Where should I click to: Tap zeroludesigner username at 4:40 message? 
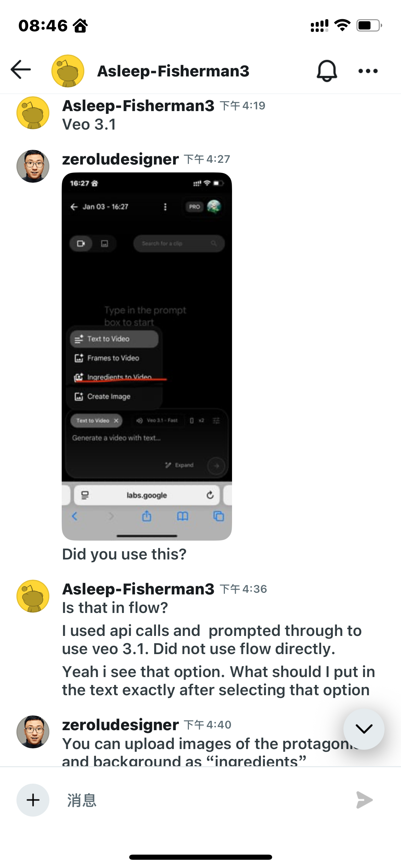[x=120, y=725]
